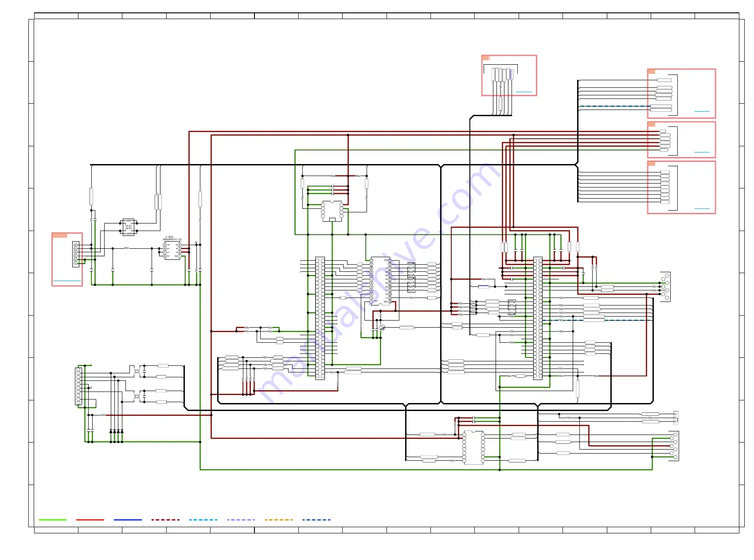754x560 pixels.
Task: Click the dashed gold legend line
Action: point(279,520)
